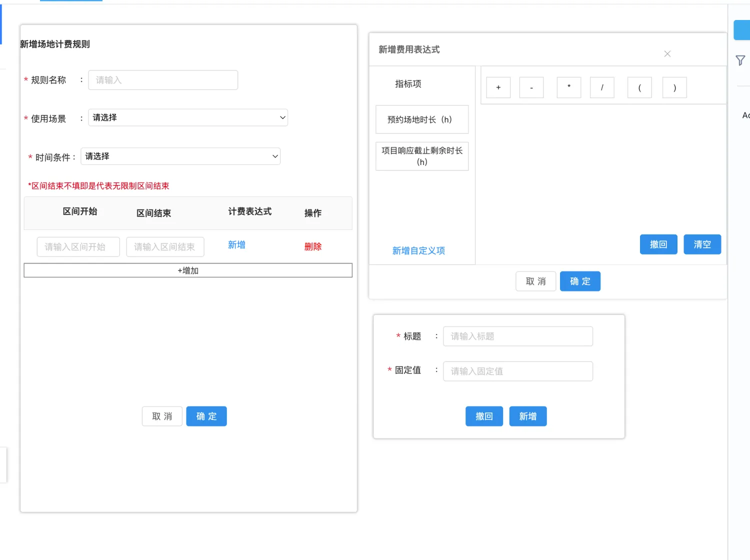This screenshot has width=750, height=560.
Task: Open the 新增自定义项 link
Action: click(x=418, y=250)
